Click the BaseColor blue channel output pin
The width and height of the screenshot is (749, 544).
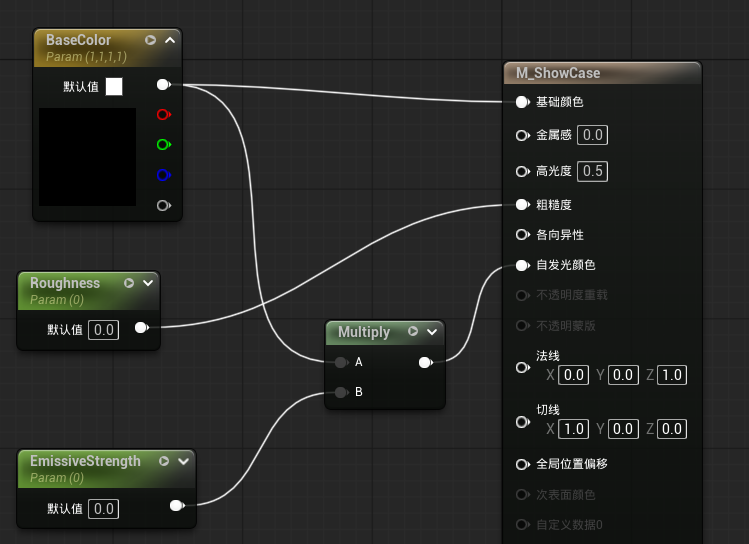coord(163,175)
